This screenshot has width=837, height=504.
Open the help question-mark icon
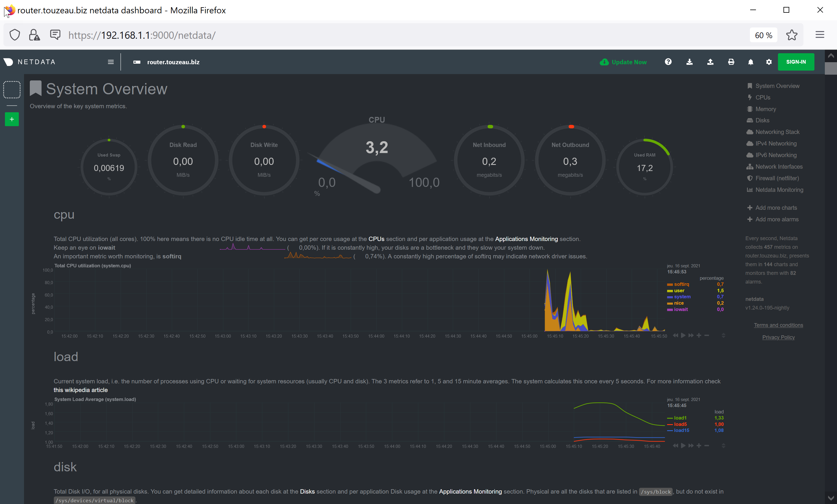tap(668, 62)
